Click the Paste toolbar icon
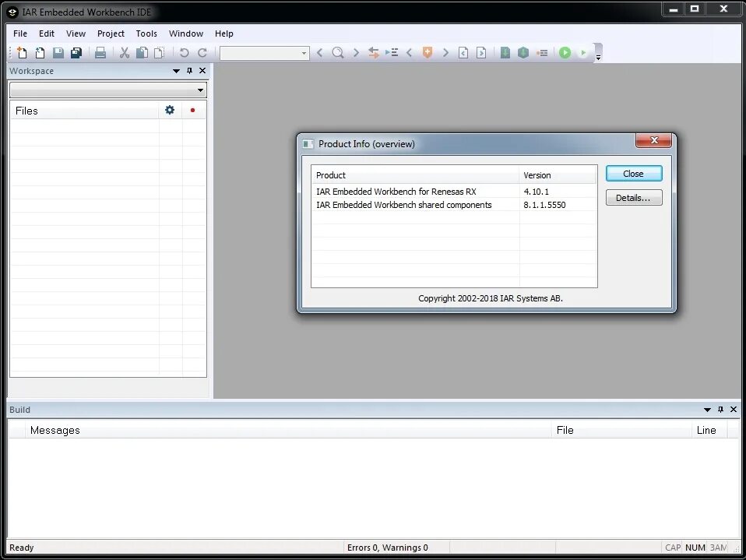The width and height of the screenshot is (746, 560). coord(160,53)
